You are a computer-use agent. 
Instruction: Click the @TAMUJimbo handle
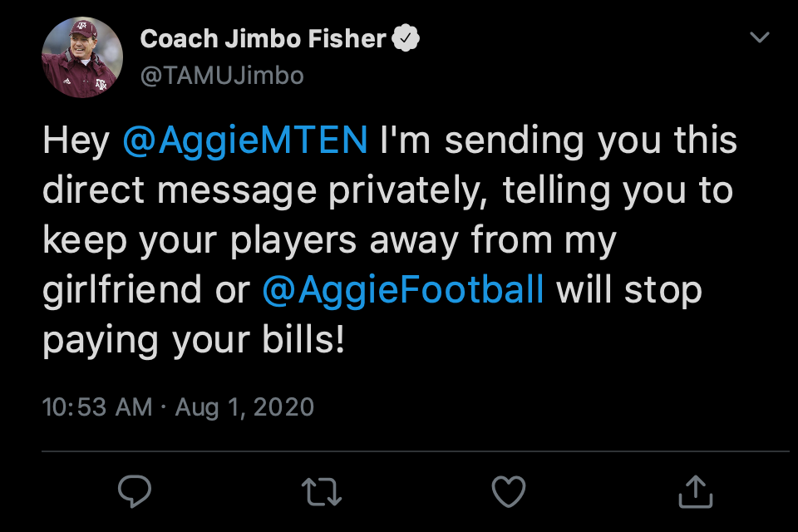(x=222, y=76)
